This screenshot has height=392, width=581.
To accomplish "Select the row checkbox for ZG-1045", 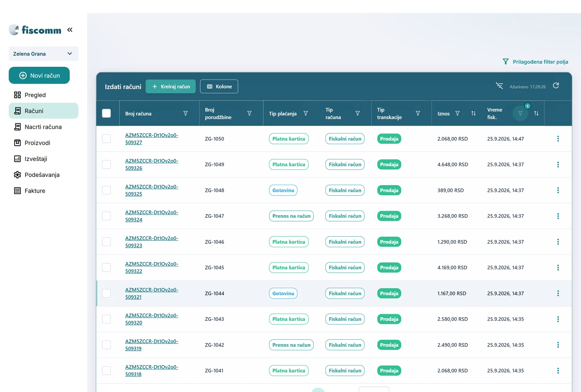I will click(x=106, y=268).
